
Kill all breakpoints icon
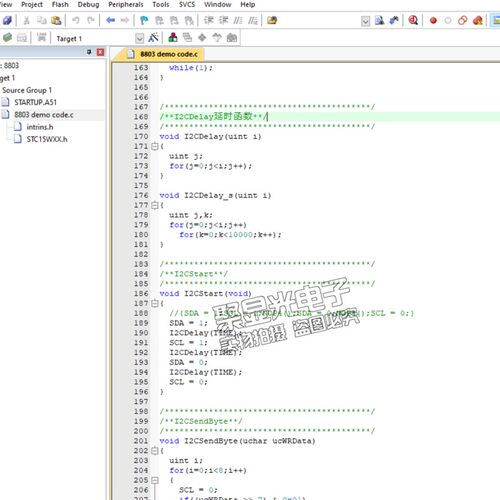[x=478, y=21]
